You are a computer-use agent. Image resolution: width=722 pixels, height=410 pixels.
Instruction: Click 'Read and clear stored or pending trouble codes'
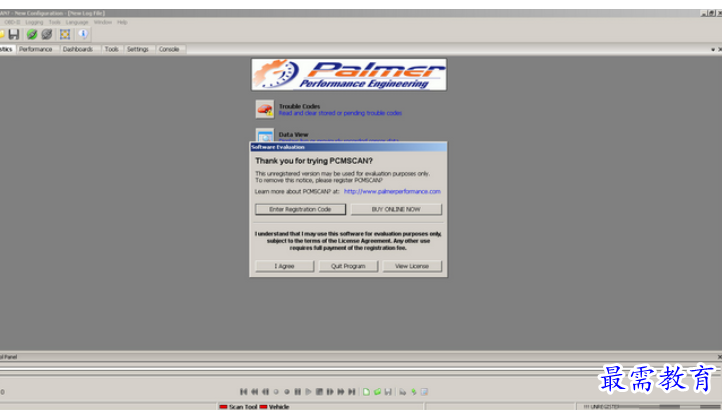pos(340,113)
